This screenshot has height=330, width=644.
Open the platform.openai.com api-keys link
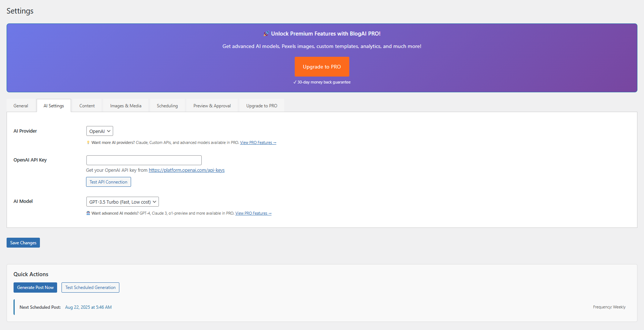pyautogui.click(x=187, y=170)
